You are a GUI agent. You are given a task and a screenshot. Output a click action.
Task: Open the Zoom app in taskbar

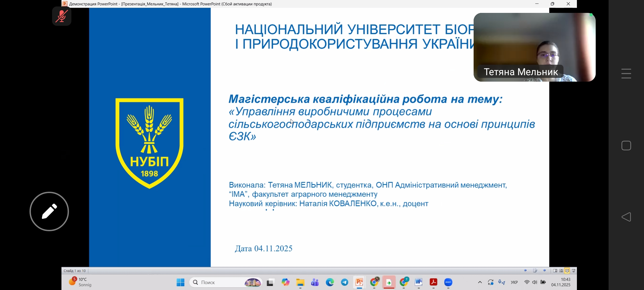448,282
